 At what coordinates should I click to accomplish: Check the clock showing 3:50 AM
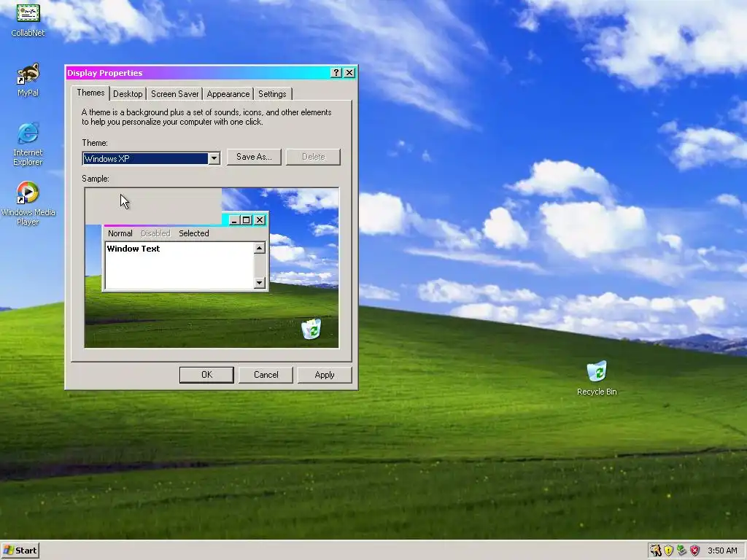(x=722, y=551)
